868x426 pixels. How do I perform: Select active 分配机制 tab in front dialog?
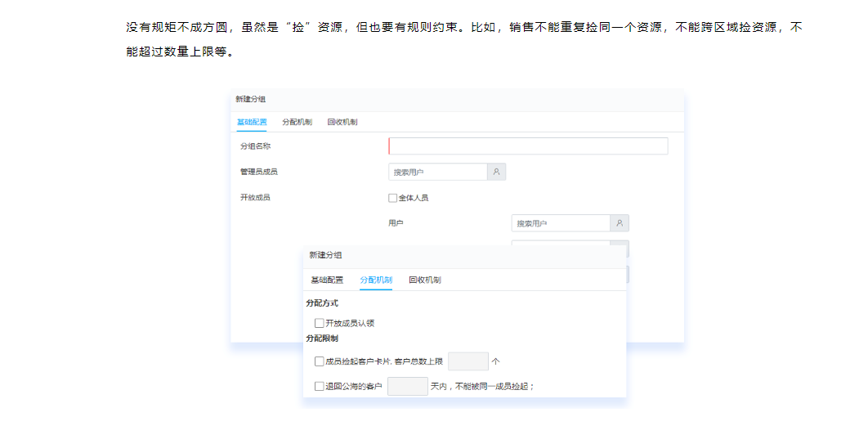pyautogui.click(x=376, y=280)
